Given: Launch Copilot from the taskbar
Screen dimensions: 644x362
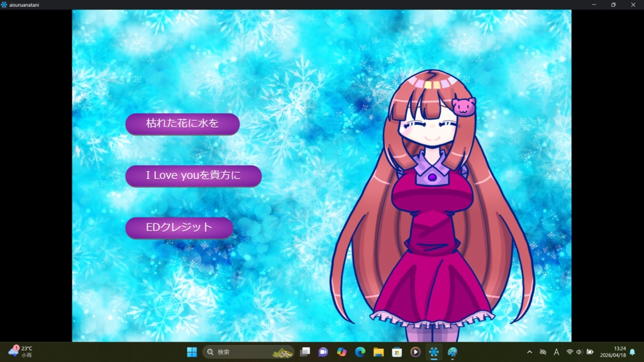Looking at the screenshot, I should [343, 352].
